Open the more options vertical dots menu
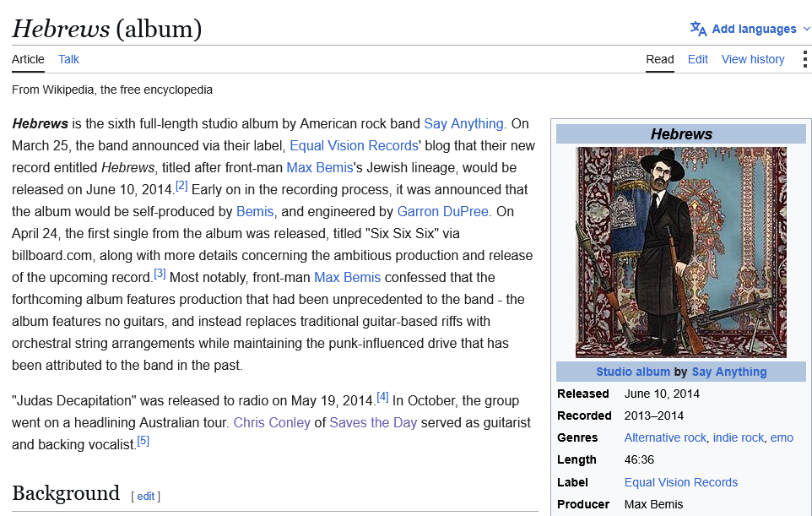This screenshot has height=516, width=812. click(804, 59)
